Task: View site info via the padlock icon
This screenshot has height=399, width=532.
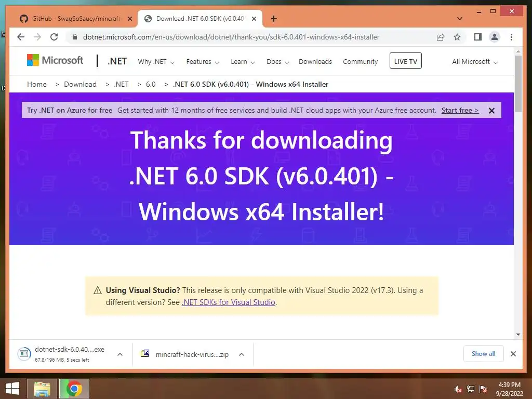Action: pyautogui.click(x=75, y=37)
